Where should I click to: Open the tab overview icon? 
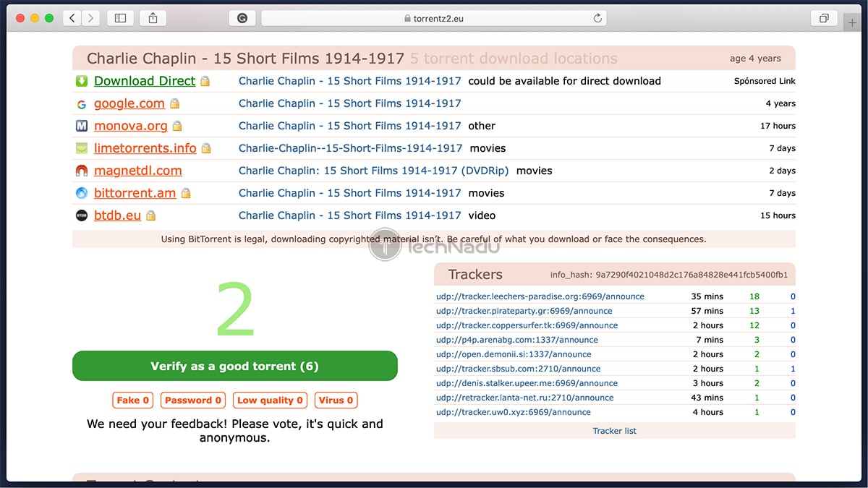pyautogui.click(x=824, y=18)
